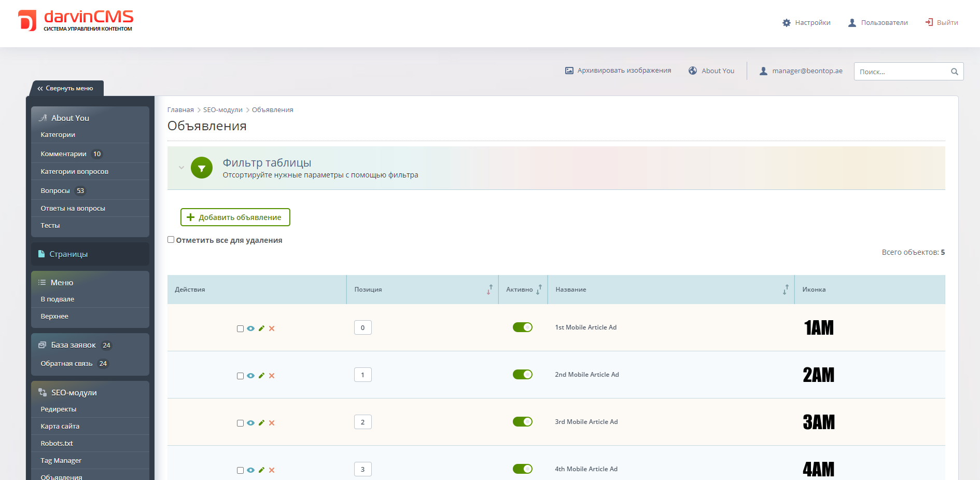Check the 'Отметить все для удаления' checkbox

point(171,240)
